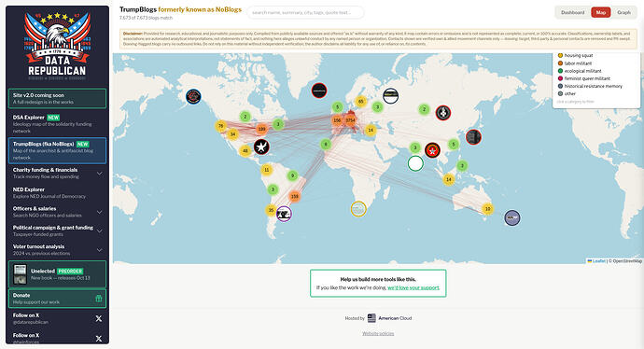644x349 pixels.
Task: Click the Data Republican eagle logo
Action: coord(57,45)
